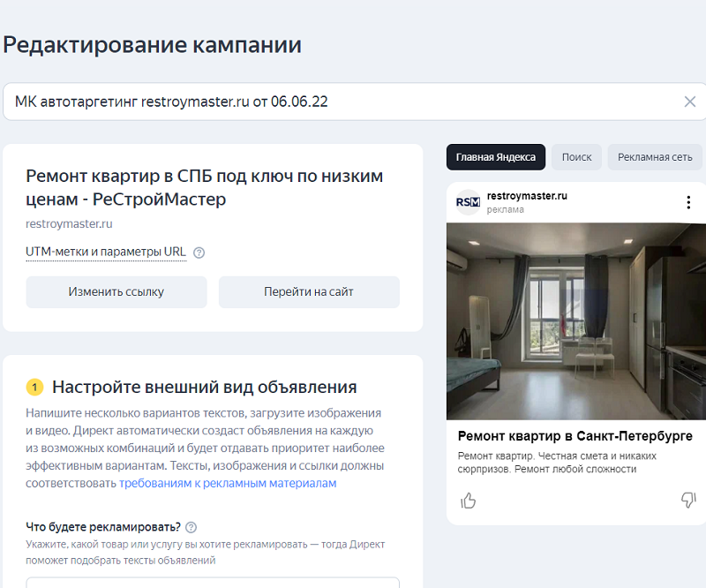
Task: Click the thumbs up icon on ad preview
Action: coord(469,501)
